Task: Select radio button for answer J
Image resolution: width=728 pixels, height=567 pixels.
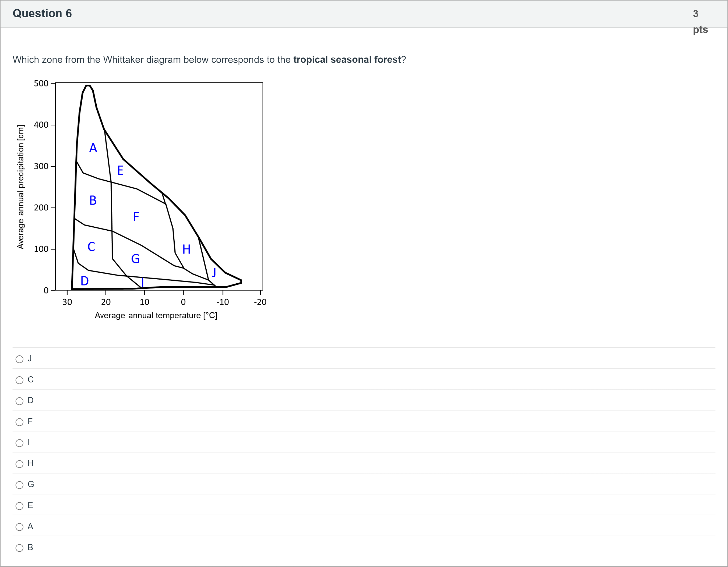Action: click(20, 359)
